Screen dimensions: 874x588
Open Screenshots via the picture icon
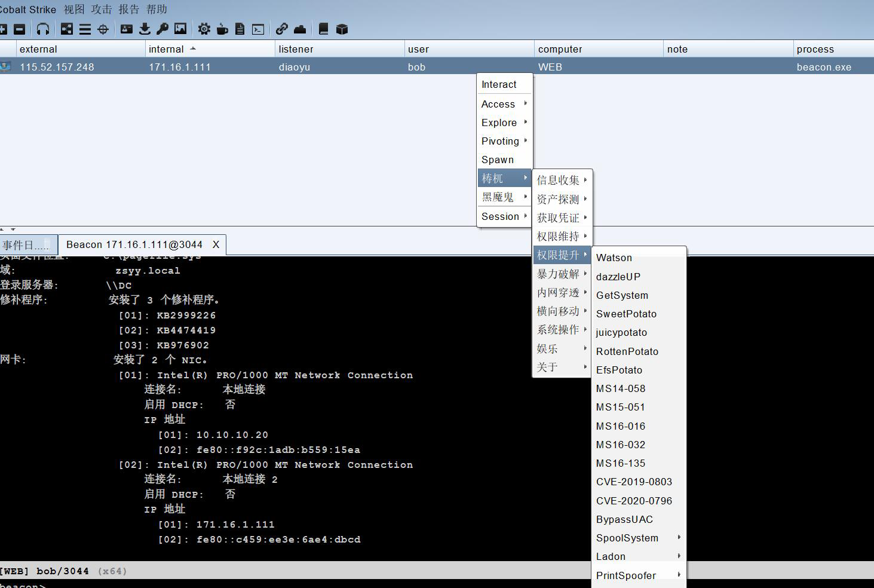point(180,29)
